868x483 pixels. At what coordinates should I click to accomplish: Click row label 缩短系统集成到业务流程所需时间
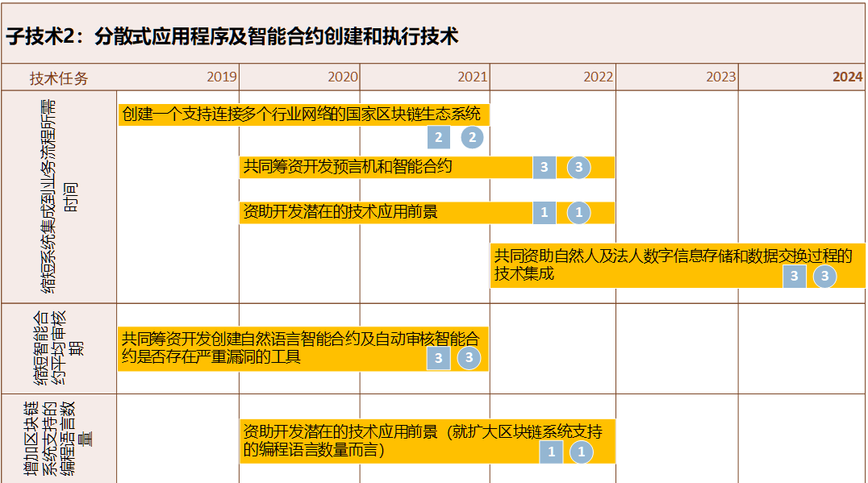pyautogui.click(x=59, y=197)
